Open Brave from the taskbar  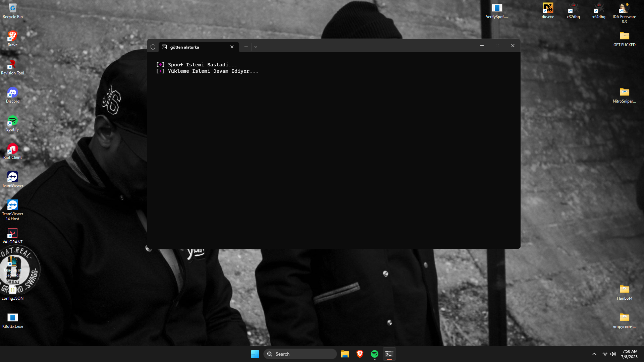(360, 354)
